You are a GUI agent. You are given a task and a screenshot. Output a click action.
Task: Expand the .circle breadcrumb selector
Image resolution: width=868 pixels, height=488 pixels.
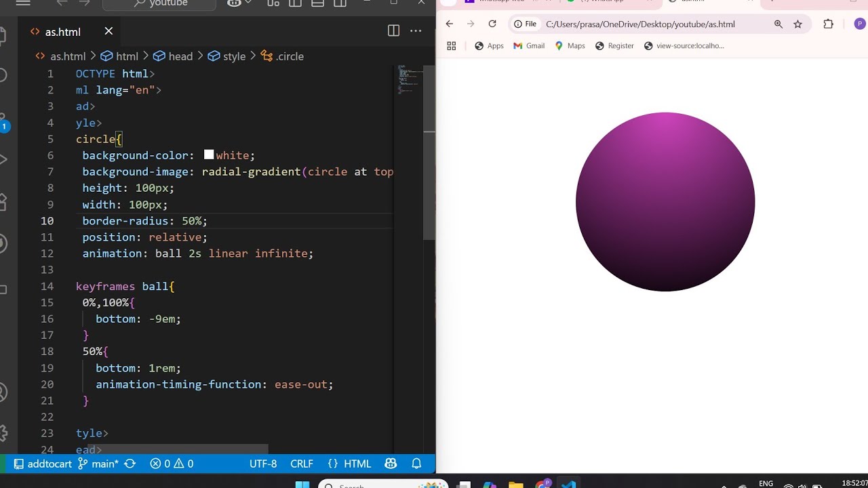pos(283,56)
